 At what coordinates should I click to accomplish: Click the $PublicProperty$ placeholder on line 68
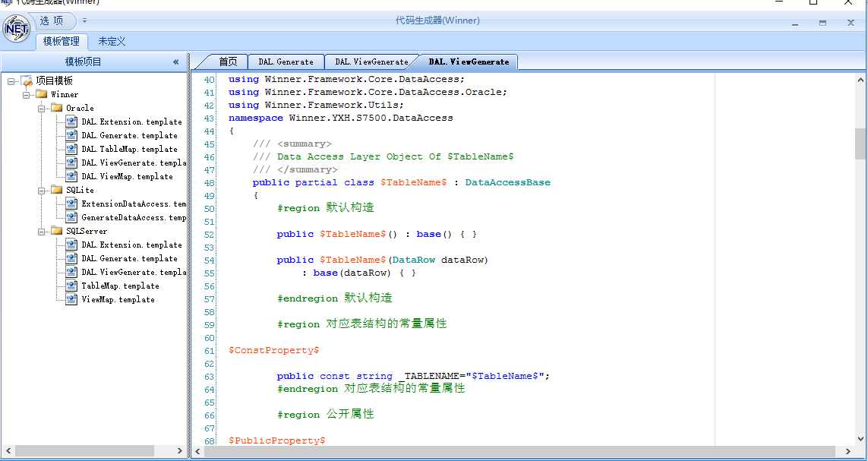(276, 440)
